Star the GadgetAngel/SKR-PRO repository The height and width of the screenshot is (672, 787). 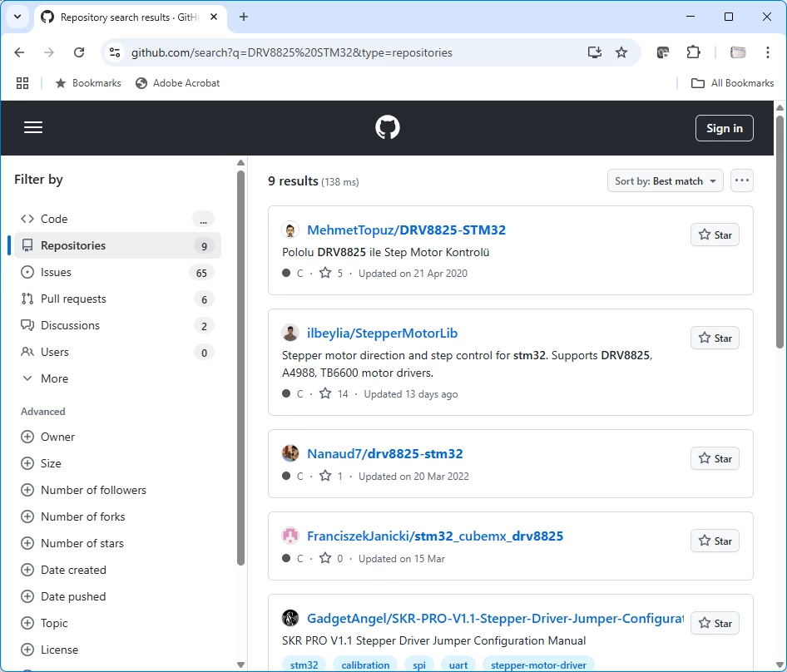(715, 623)
